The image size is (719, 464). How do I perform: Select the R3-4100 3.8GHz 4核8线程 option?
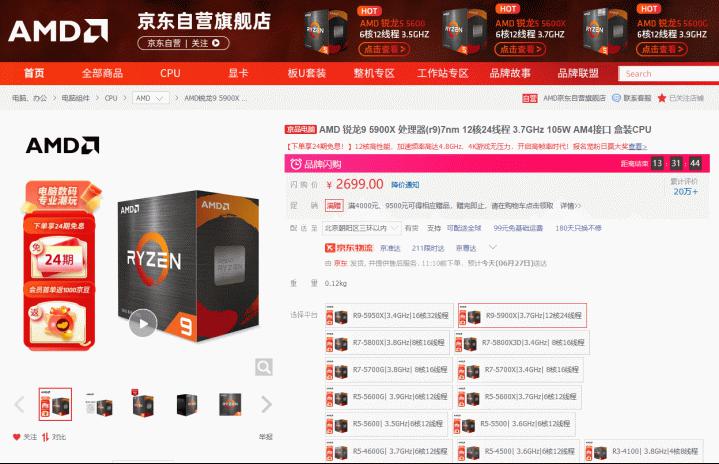point(643,451)
